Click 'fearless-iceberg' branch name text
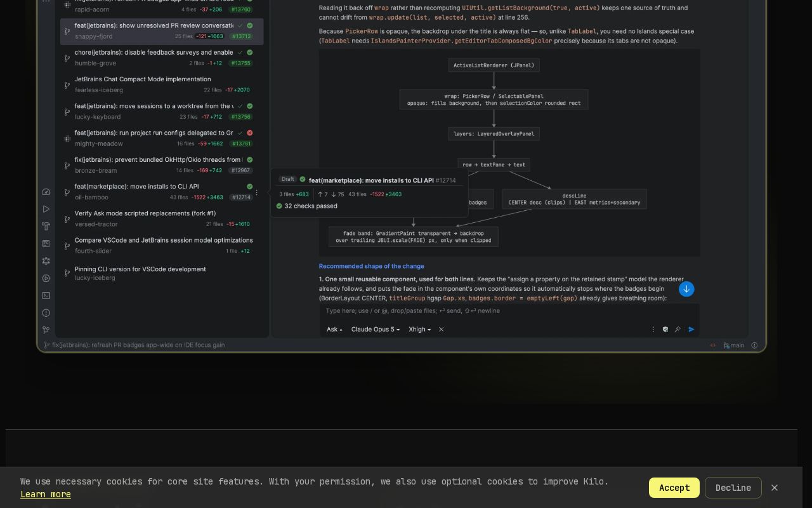 [x=99, y=90]
